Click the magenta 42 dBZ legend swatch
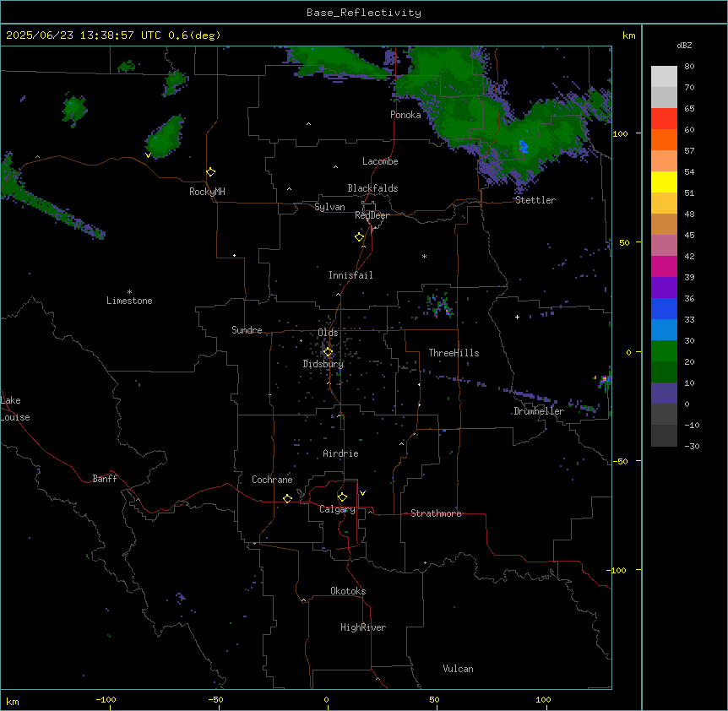This screenshot has width=728, height=711. tap(664, 266)
